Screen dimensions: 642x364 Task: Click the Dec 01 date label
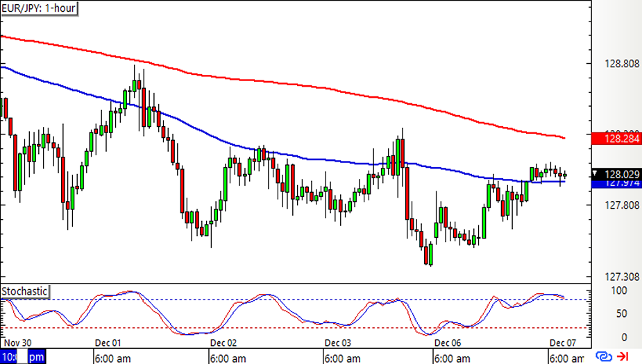[108, 343]
